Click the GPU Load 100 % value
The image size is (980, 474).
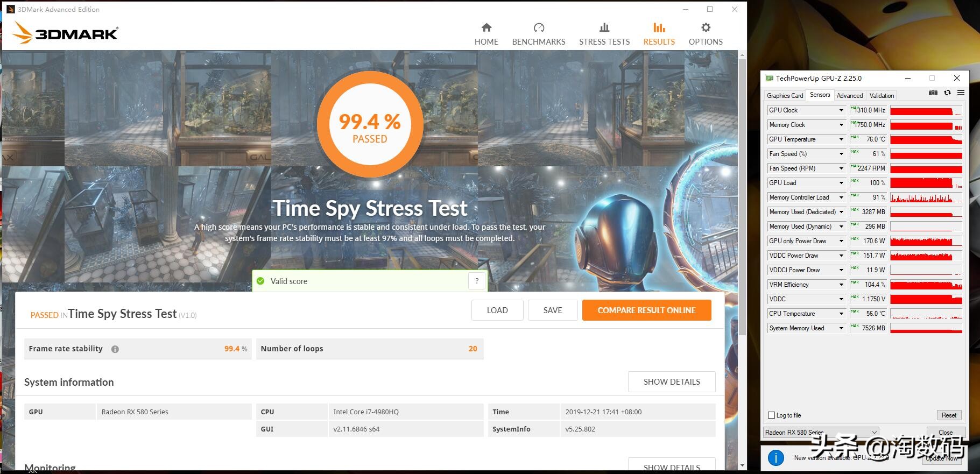click(868, 183)
